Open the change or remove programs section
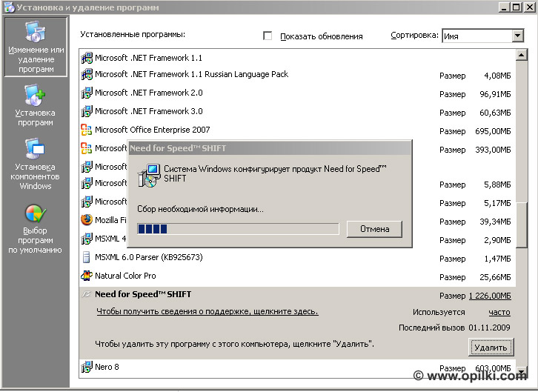The height and width of the screenshot is (392, 538). [x=36, y=47]
